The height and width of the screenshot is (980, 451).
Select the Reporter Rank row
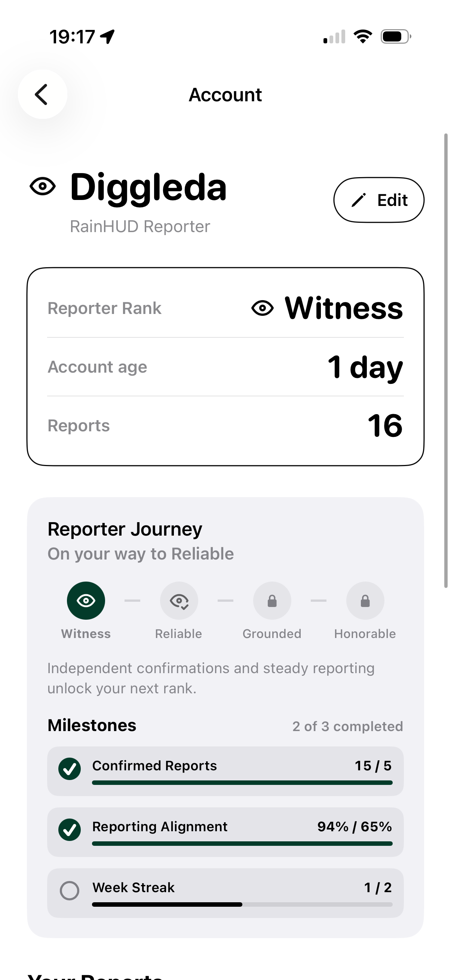[225, 308]
